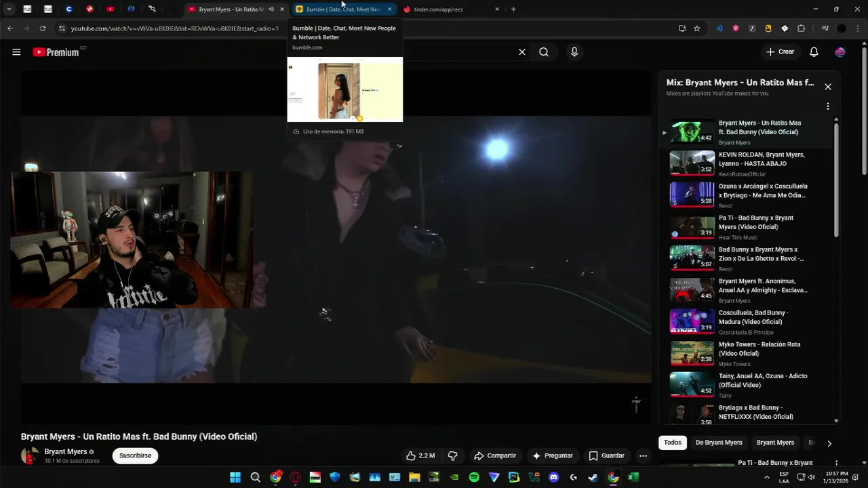Open more actions ellipsis below video
868x488 pixels.
[643, 455]
